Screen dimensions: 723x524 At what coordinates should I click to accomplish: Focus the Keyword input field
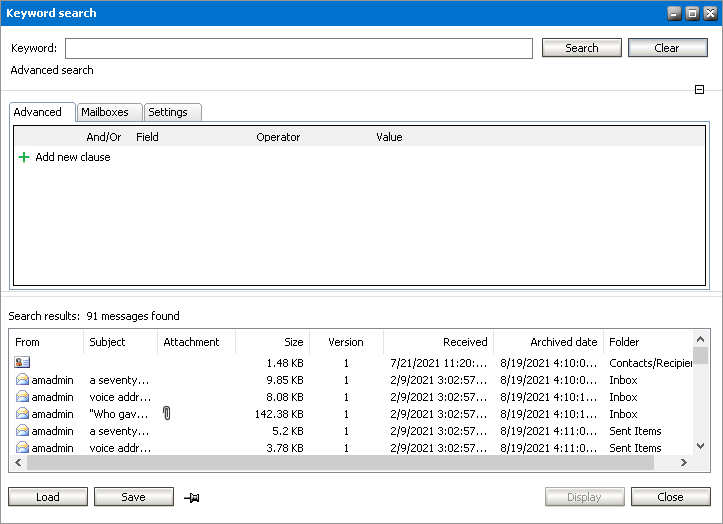pos(298,48)
